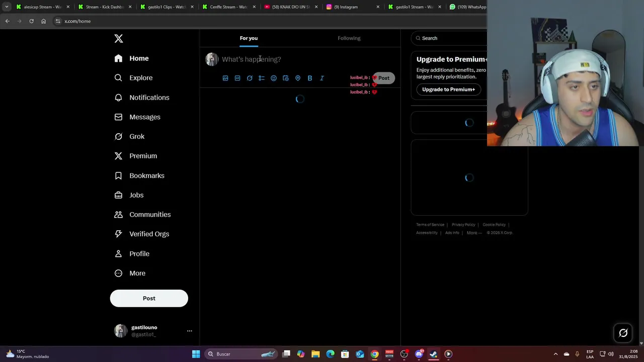Image resolution: width=644 pixels, height=362 pixels.
Task: View site information icon in address bar
Action: 58,21
